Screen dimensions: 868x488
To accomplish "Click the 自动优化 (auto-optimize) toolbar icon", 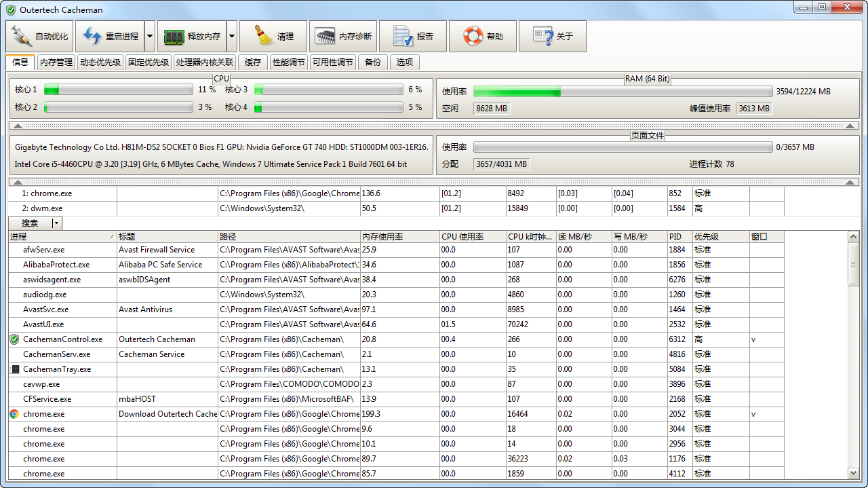I will 22,36.
